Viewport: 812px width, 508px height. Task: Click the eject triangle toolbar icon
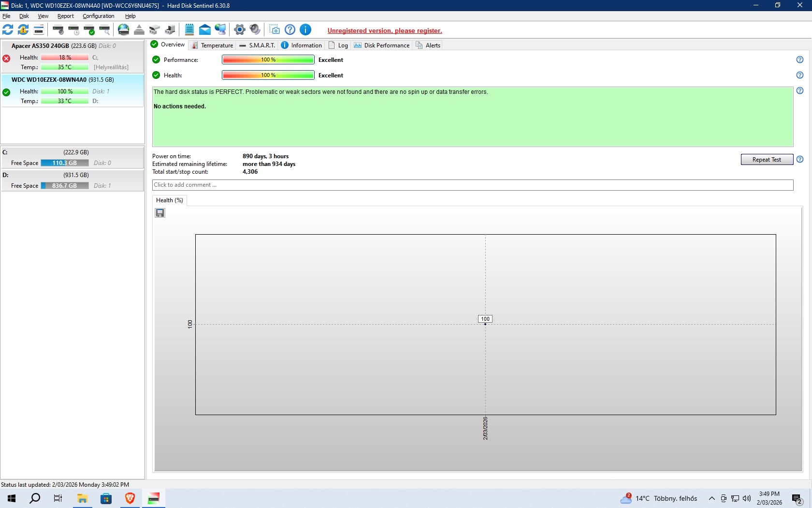tap(139, 30)
